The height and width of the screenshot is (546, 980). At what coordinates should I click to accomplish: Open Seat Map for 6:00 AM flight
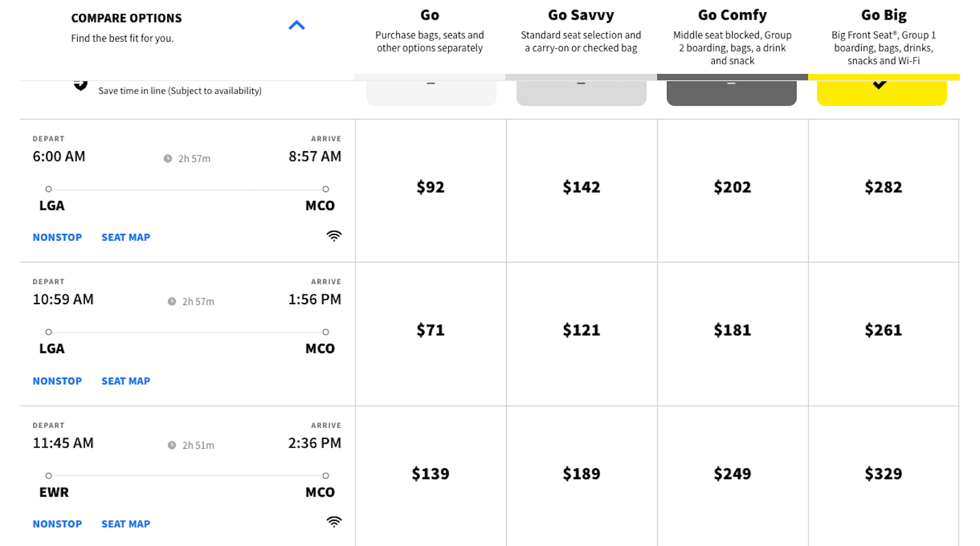[126, 237]
